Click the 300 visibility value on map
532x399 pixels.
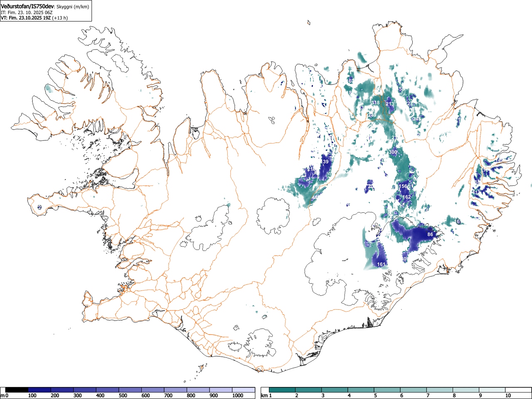[393, 152]
